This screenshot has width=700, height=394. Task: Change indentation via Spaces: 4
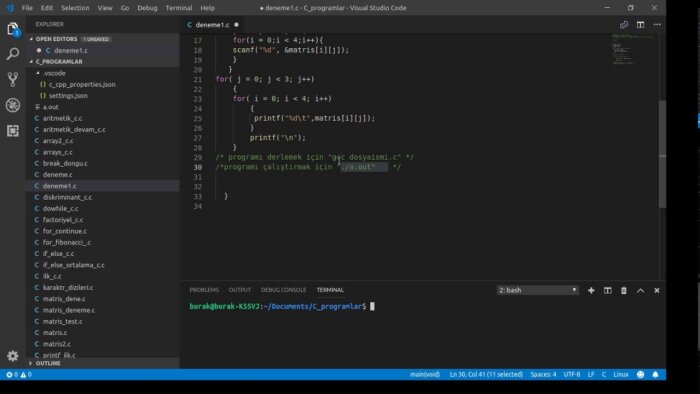pos(543,374)
